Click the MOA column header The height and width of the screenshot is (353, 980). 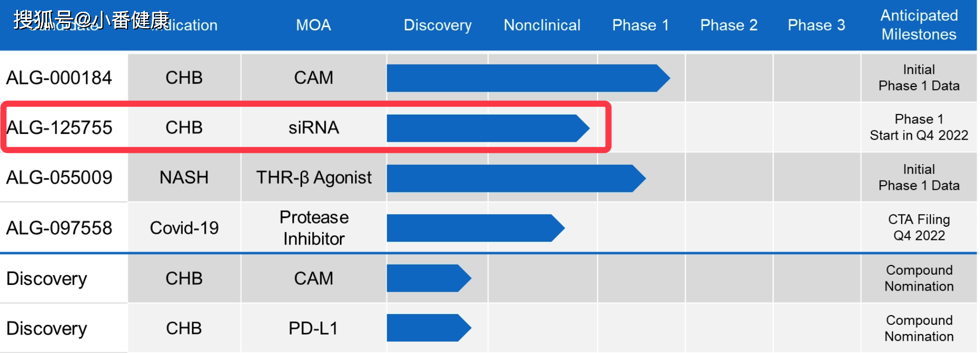click(313, 25)
